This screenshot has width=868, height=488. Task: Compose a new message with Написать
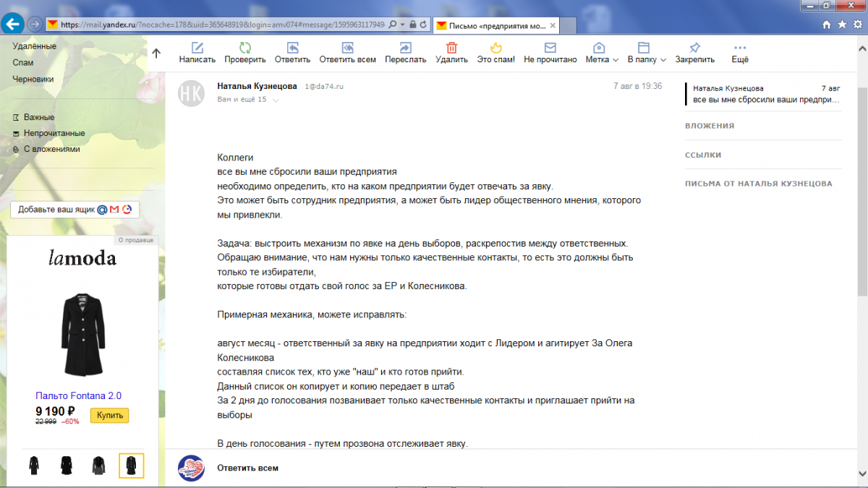pyautogui.click(x=197, y=53)
